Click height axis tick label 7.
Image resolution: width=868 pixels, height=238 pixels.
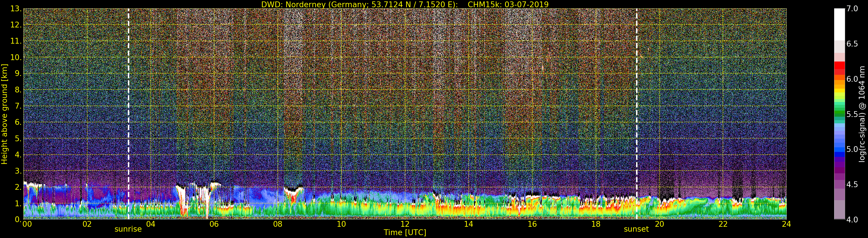tap(18, 106)
